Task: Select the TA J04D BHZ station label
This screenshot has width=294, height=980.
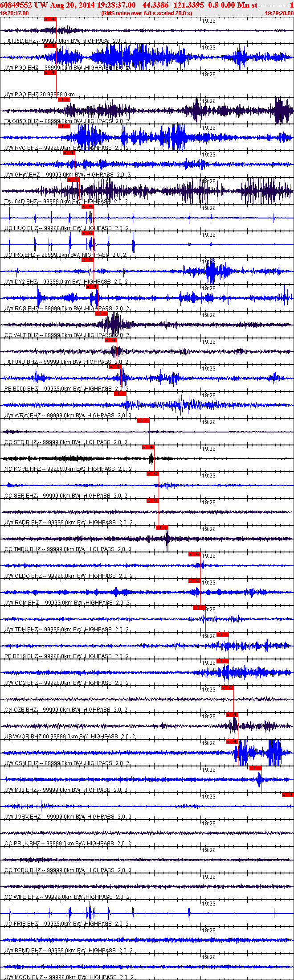Action: click(x=66, y=202)
